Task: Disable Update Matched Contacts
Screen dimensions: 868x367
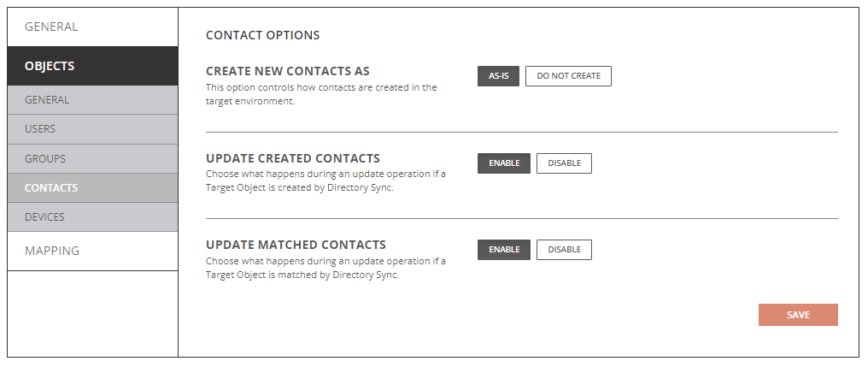Action: 564,250
